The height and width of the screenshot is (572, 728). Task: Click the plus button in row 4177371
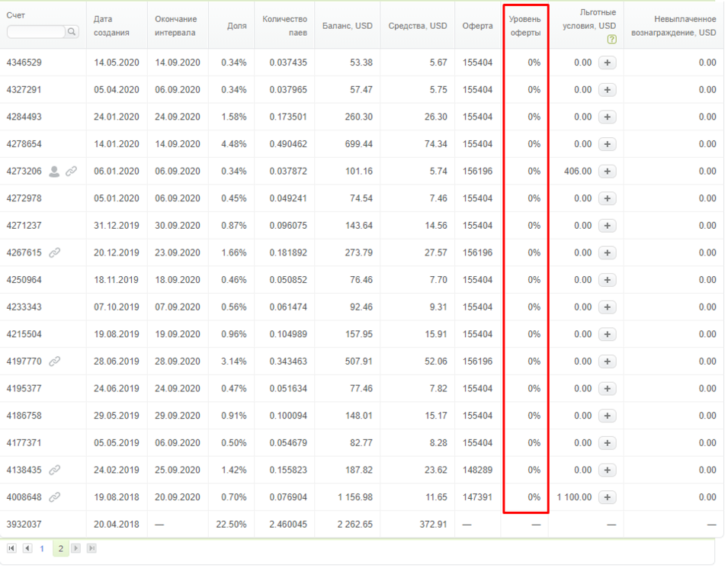click(608, 443)
